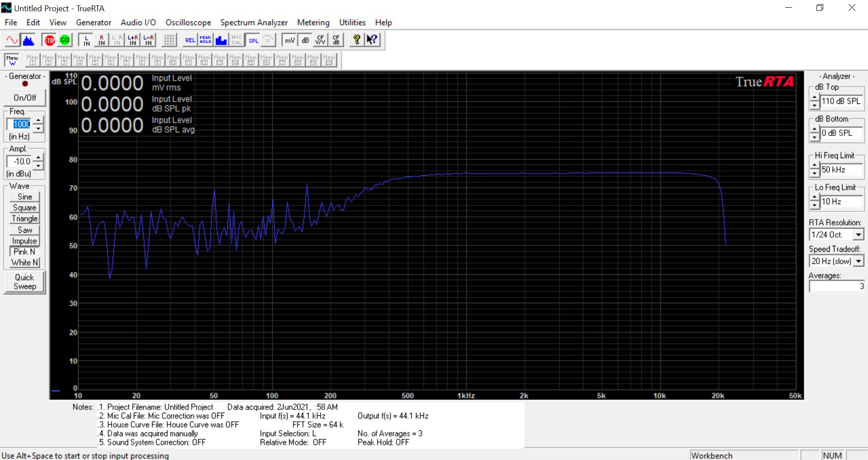The image size is (868, 460).
Task: Click the MIC CAL toolbar icon
Action: click(237, 40)
